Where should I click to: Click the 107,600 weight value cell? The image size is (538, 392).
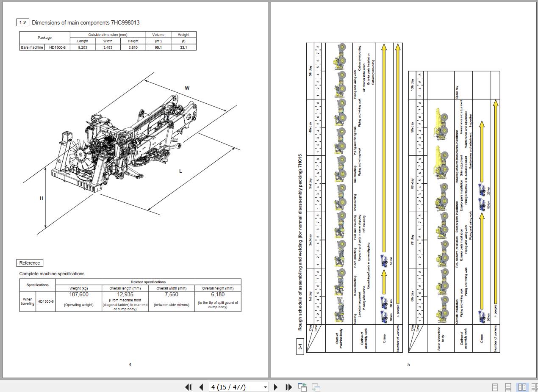coord(78,295)
